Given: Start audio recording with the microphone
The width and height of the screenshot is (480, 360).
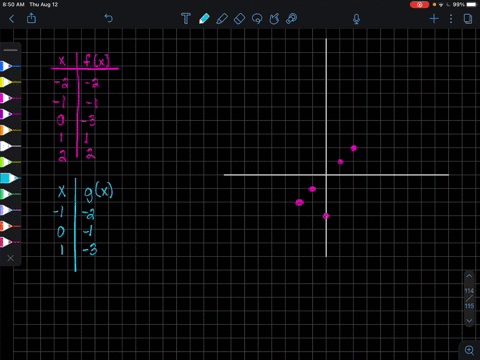Looking at the screenshot, I should pos(356,19).
